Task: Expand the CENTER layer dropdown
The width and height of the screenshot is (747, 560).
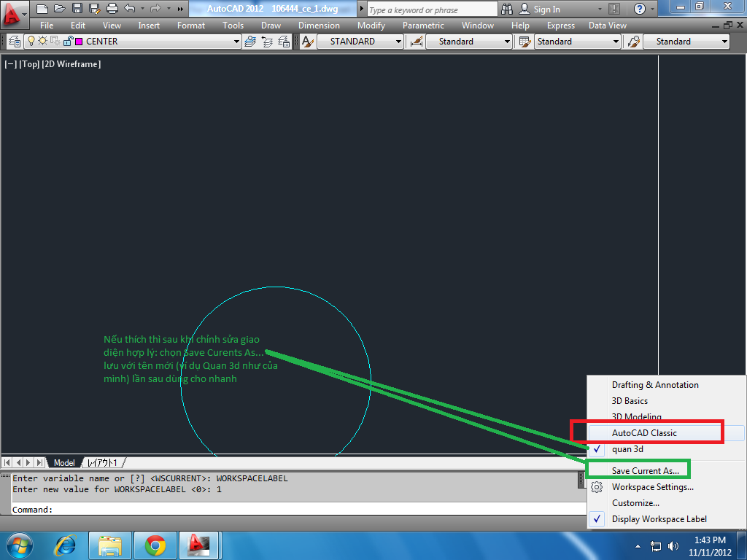Action: point(236,42)
